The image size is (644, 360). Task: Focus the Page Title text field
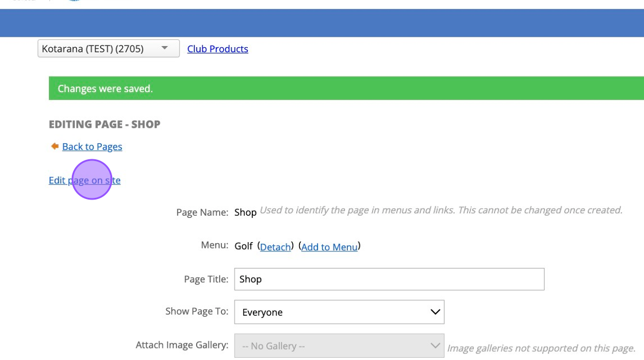(x=389, y=279)
